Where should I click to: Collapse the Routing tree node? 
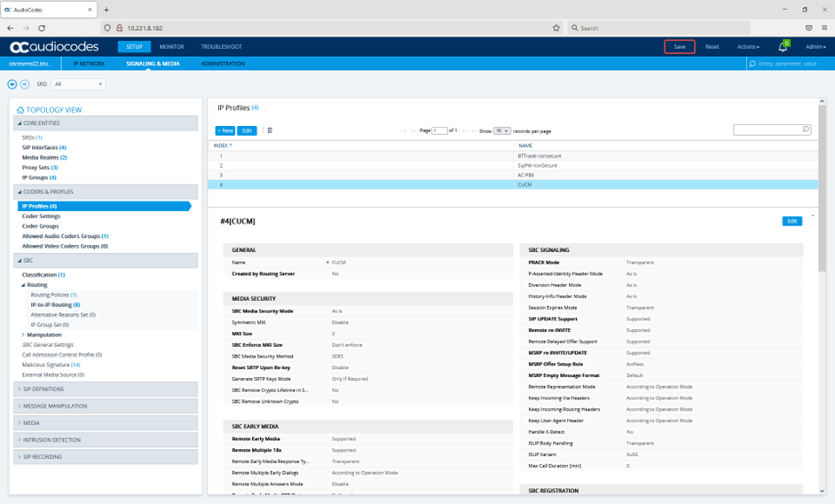(x=23, y=285)
